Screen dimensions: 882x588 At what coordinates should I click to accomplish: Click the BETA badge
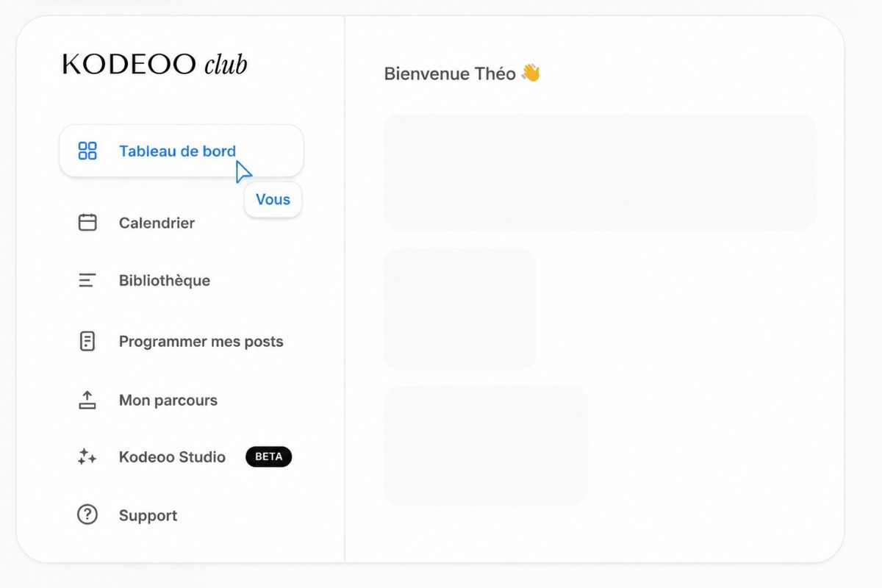click(x=268, y=456)
